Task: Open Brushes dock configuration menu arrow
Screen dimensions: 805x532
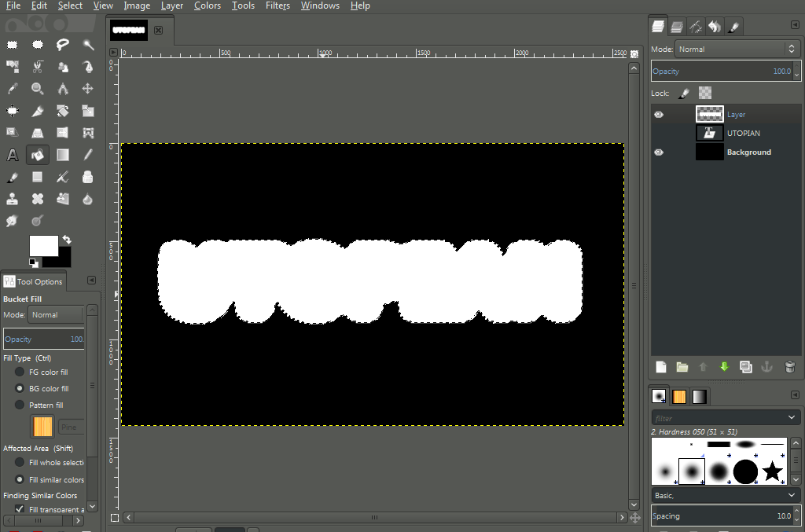Action: 795,394
